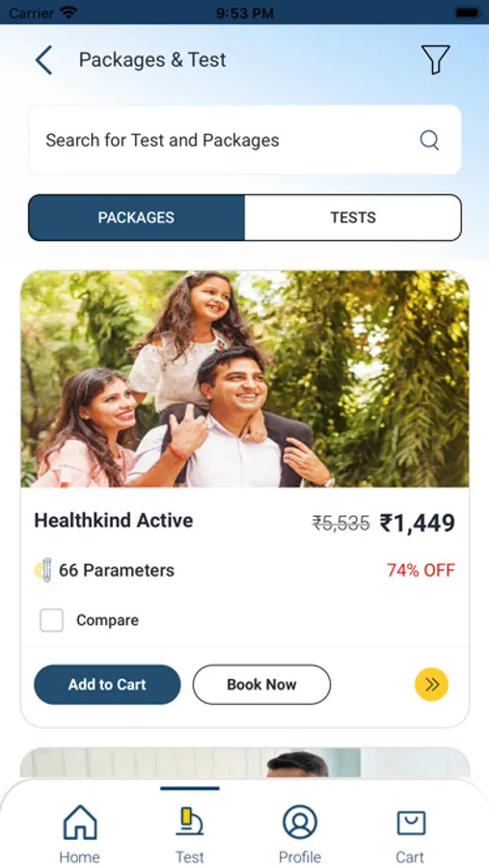The width and height of the screenshot is (489, 868).
Task: Tap the test tube parameters icon
Action: 43,570
